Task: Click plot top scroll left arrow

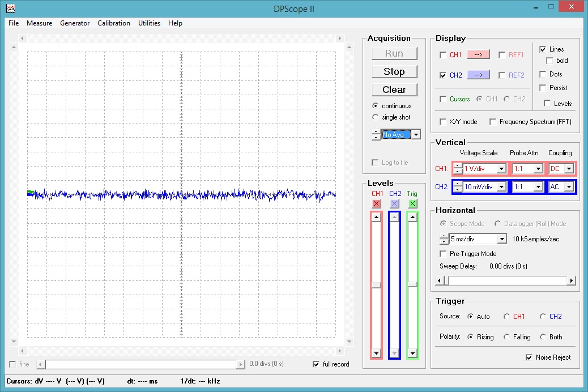Action: 22,39
